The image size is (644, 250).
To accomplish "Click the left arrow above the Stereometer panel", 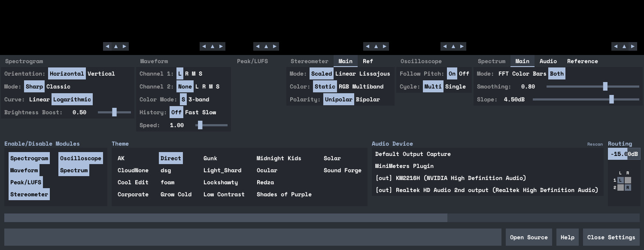I will [x=368, y=46].
